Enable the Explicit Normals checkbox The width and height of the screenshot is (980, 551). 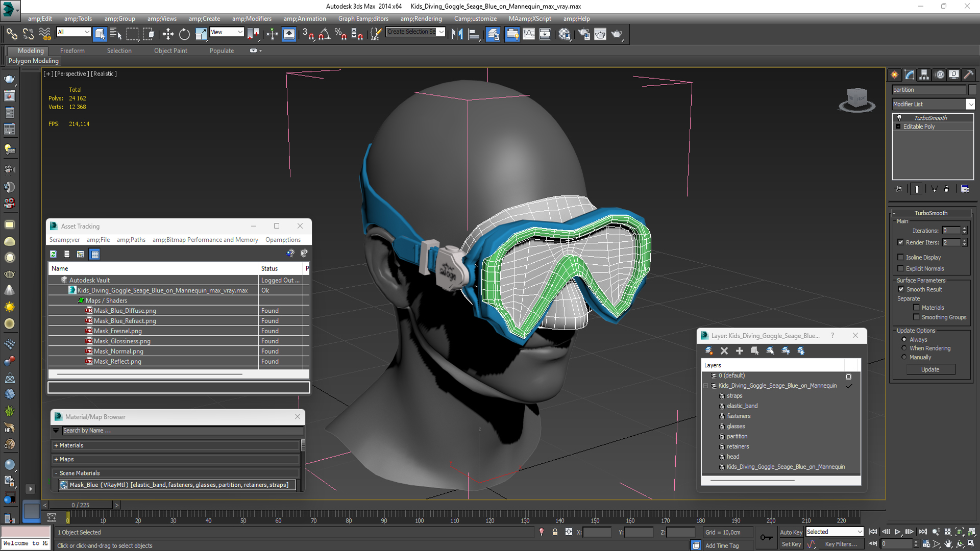coord(900,268)
